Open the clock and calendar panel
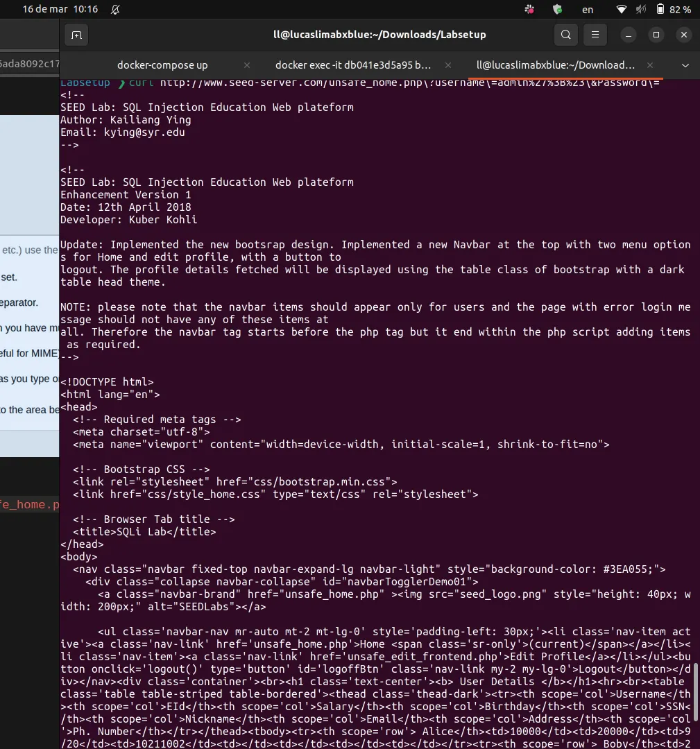Image resolution: width=700 pixels, height=749 pixels. (60, 10)
